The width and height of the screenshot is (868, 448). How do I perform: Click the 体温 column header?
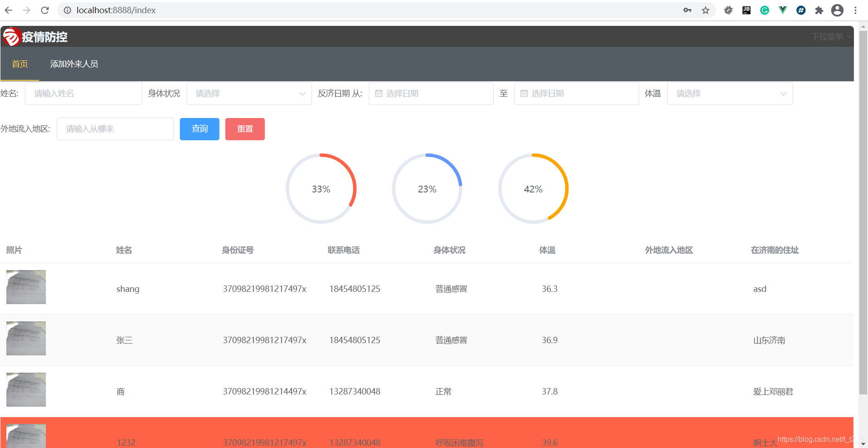(x=547, y=250)
